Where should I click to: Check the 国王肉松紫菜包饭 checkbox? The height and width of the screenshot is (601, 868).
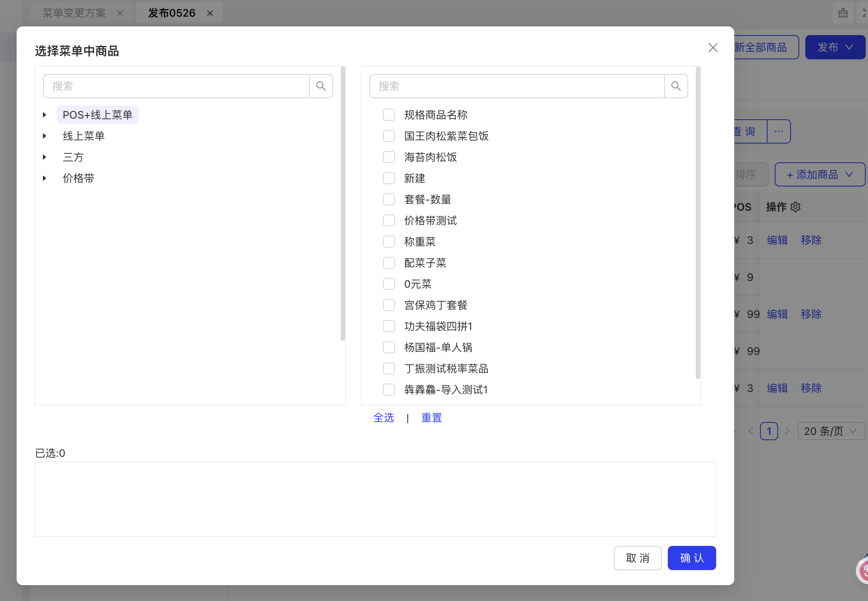click(389, 136)
